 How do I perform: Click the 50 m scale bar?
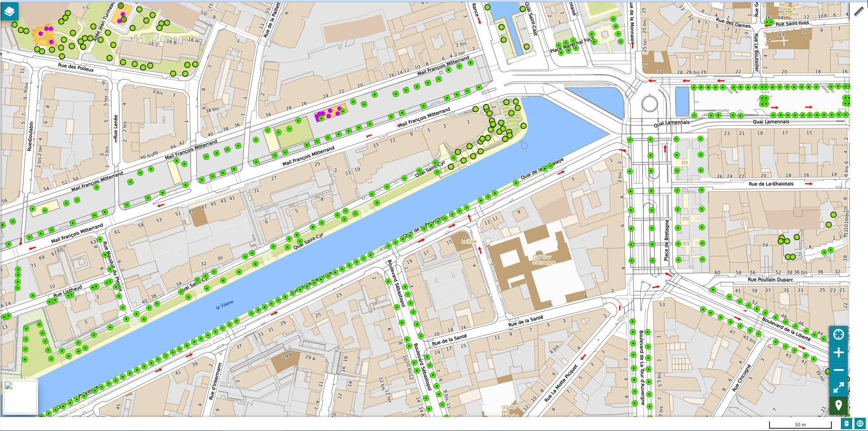pyautogui.click(x=800, y=425)
